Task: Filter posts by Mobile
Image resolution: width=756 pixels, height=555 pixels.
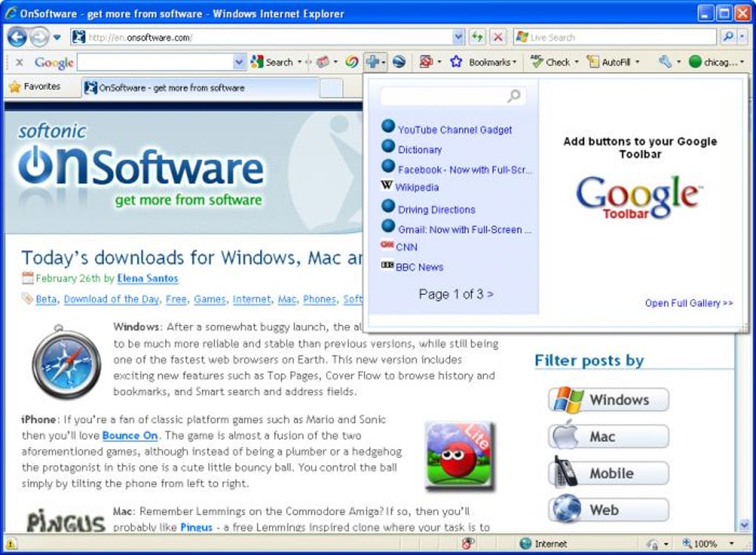Action: tap(609, 473)
